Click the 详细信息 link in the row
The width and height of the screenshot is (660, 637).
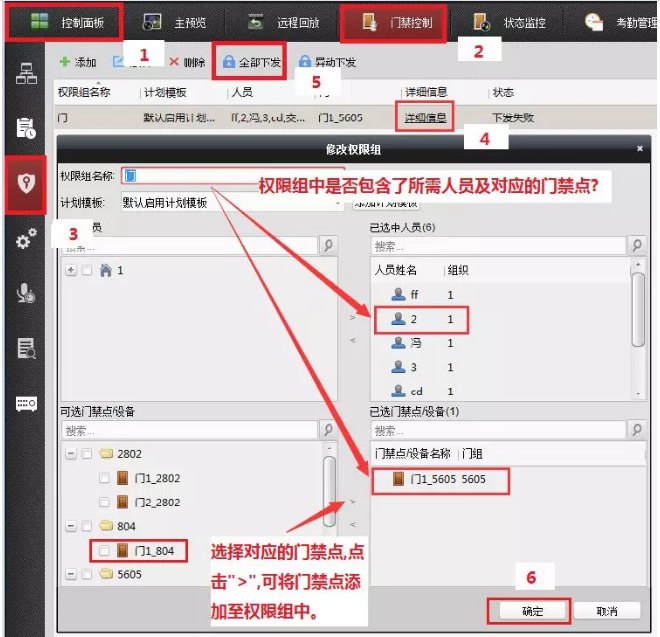coord(425,117)
